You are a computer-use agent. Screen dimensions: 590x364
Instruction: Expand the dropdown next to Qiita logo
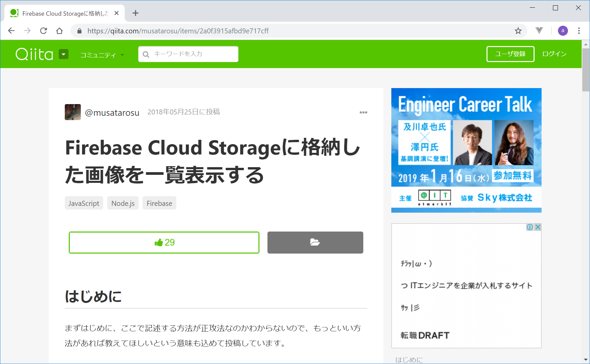coord(63,54)
